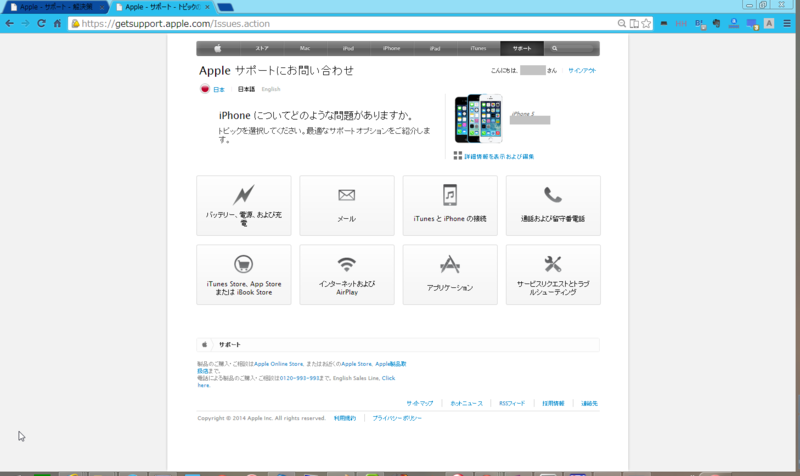Screen dimensions: 800x476
Task: Open the Chrome hamburger menu
Action: click(787, 23)
